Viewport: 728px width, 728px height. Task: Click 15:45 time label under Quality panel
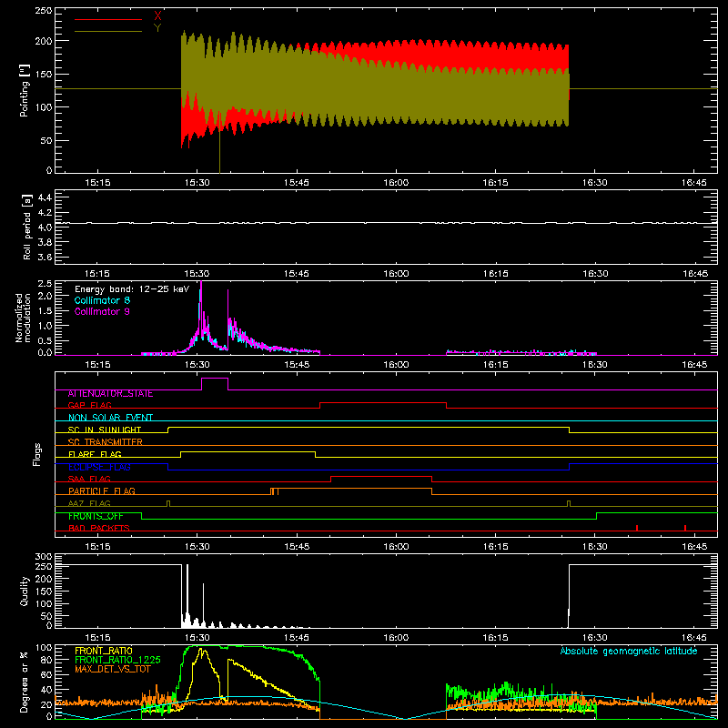click(297, 638)
